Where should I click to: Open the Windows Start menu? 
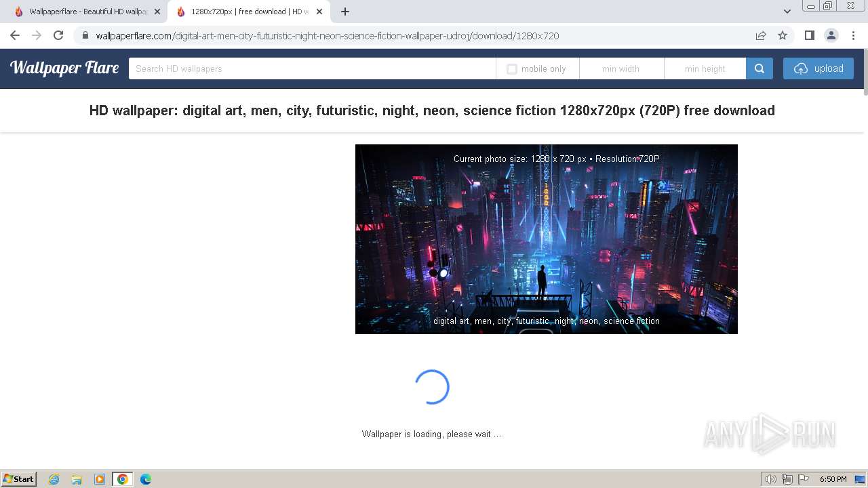(19, 479)
